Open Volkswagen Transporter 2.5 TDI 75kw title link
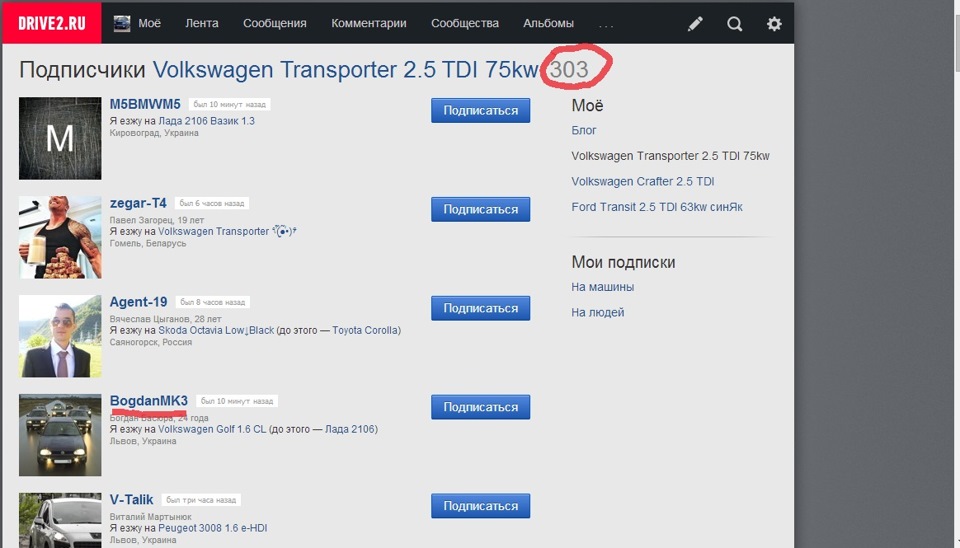The width and height of the screenshot is (960, 548). pos(346,70)
